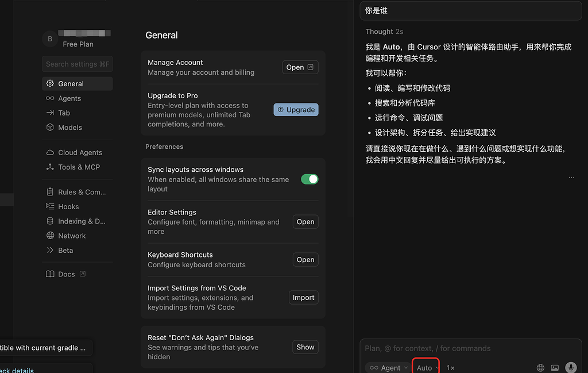Click the Upgrade to Pro button
The image size is (588, 373).
pos(296,110)
